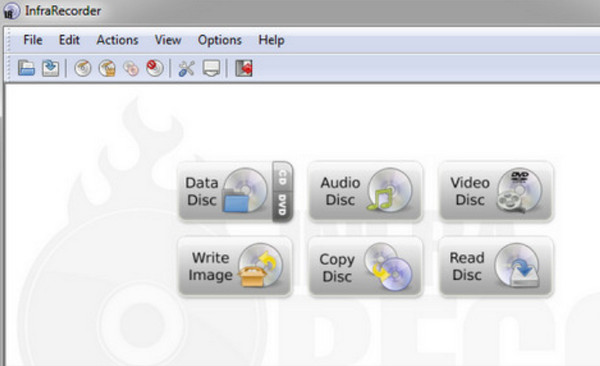This screenshot has height=366, width=600.
Task: Open the Help menu
Action: point(271,40)
